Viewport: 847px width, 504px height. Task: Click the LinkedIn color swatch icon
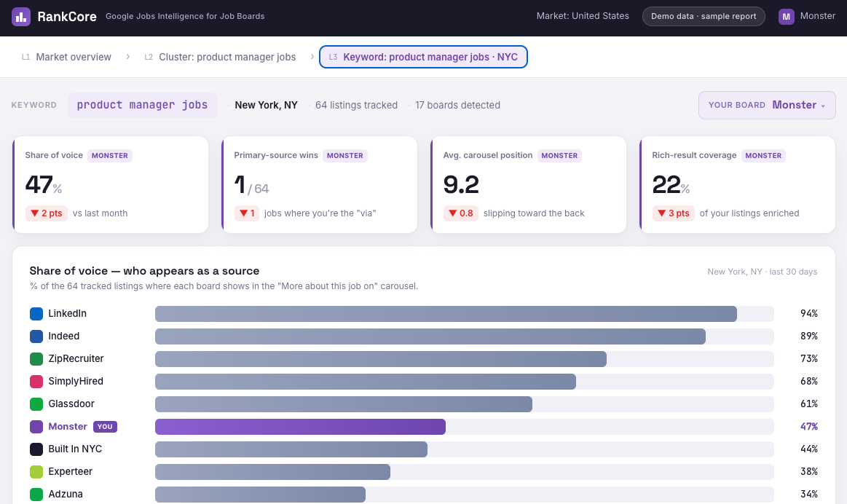36,314
